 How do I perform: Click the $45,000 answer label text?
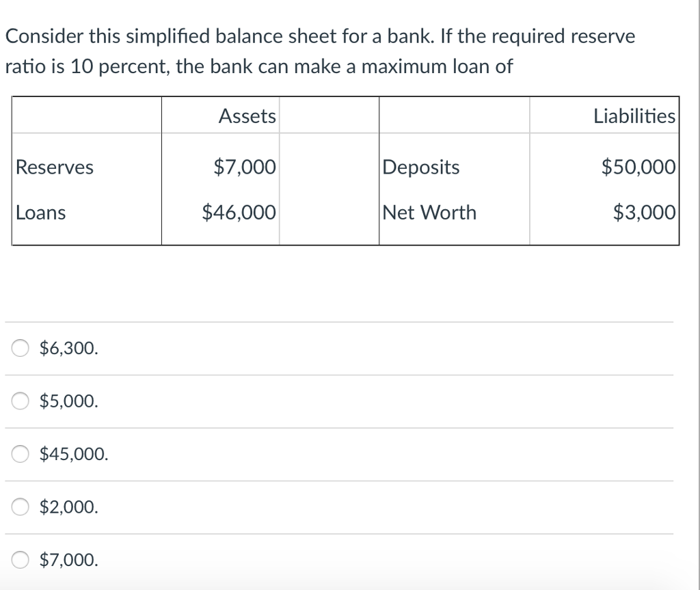[73, 453]
